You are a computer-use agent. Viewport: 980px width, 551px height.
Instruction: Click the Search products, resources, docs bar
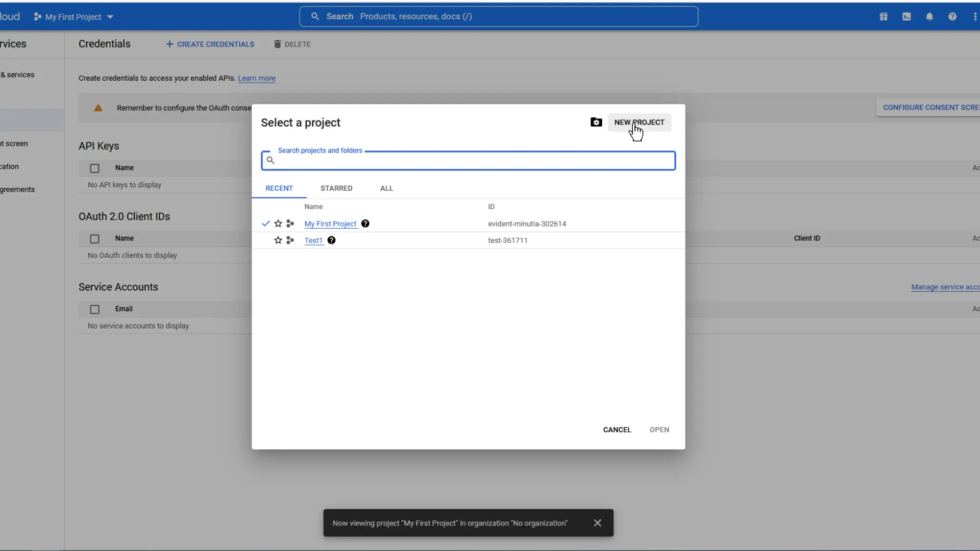click(x=498, y=16)
